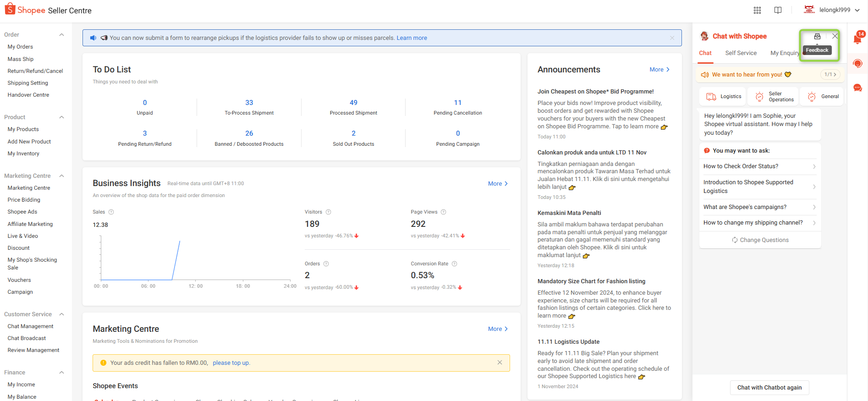Open the seller education book icon

tap(778, 10)
